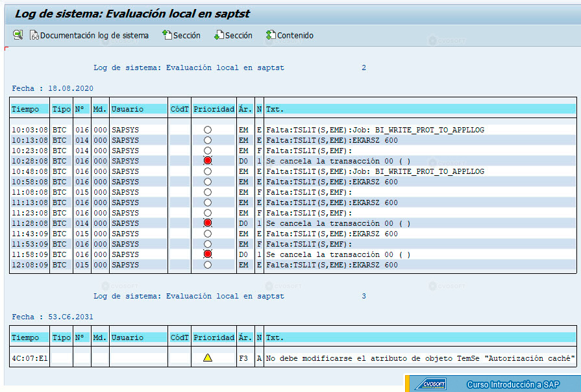581x392 pixels.
Task: Select priority circle in the 11:53:09 row
Action: click(208, 244)
